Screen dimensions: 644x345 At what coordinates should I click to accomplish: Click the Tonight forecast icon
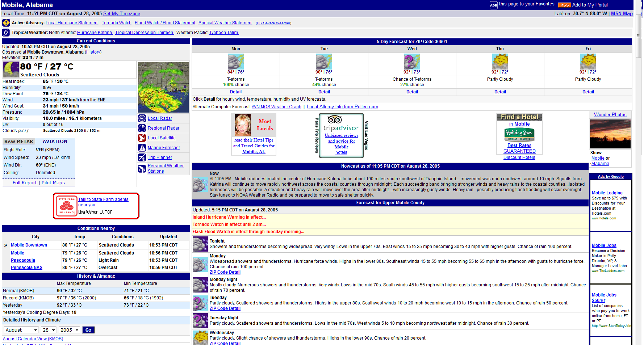pyautogui.click(x=200, y=244)
